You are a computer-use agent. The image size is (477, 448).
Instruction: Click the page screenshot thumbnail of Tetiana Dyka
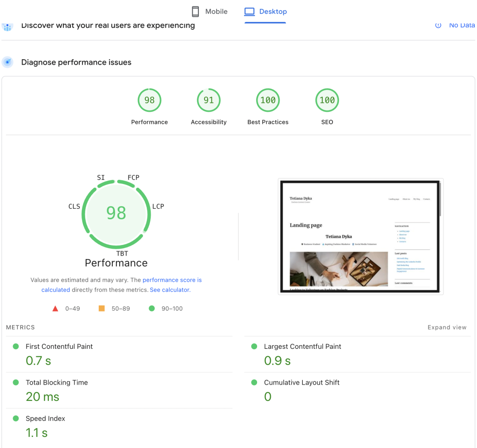(361, 237)
